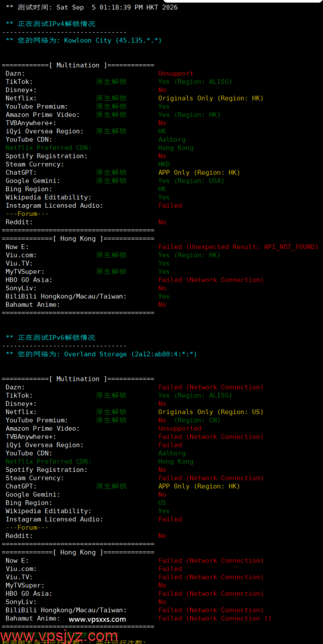Viewport: 323px width, 644px height.
Task: Click "---Forum---" label in the IPv6 section
Action: (27, 527)
